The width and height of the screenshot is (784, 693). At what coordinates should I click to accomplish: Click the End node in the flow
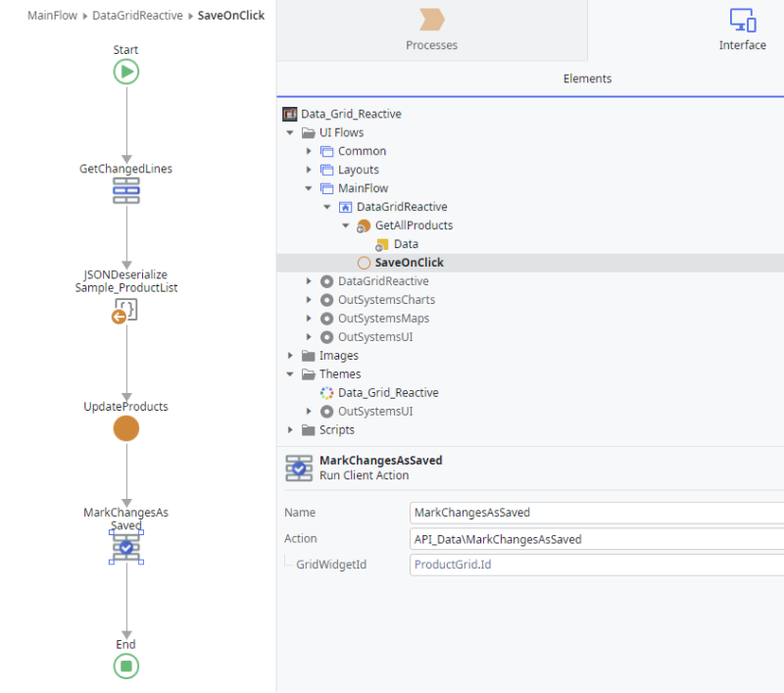click(x=125, y=667)
